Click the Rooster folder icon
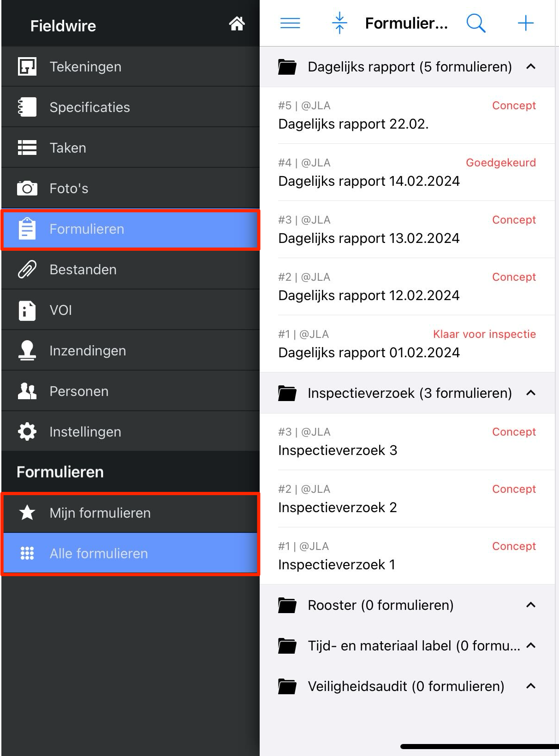This screenshot has width=559, height=756. (287, 605)
